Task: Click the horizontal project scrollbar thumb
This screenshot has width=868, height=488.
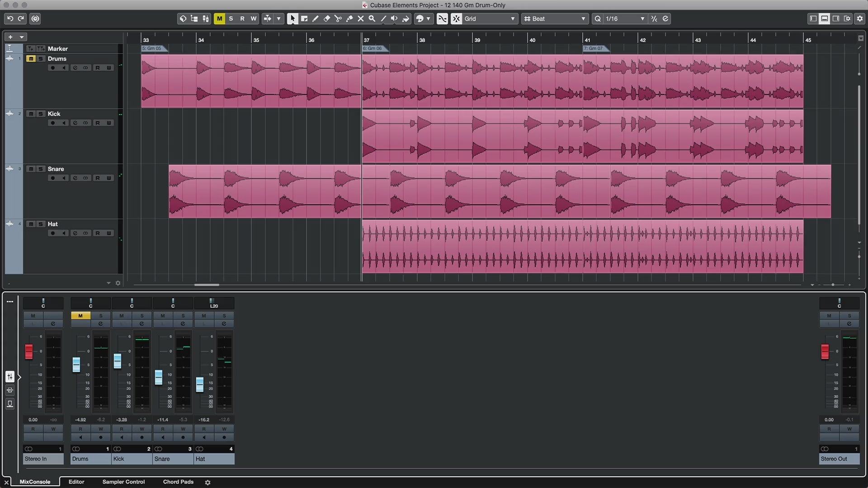Action: [207, 285]
